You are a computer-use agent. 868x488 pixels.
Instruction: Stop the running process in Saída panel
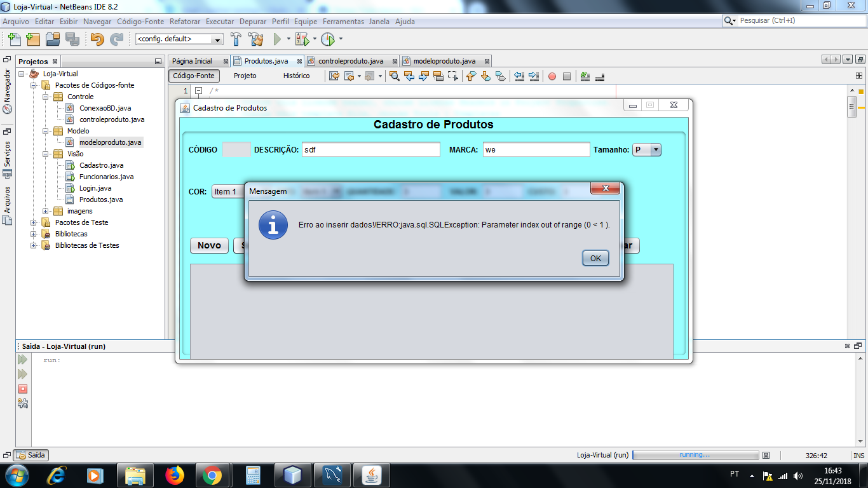coord(23,388)
